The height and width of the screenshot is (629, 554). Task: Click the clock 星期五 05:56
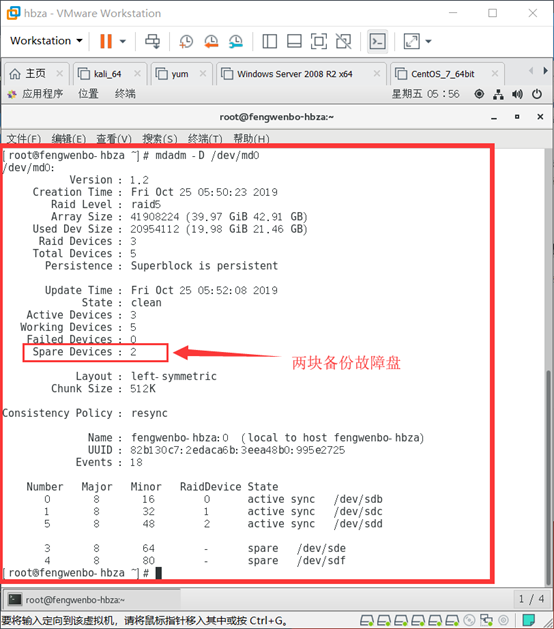click(426, 94)
